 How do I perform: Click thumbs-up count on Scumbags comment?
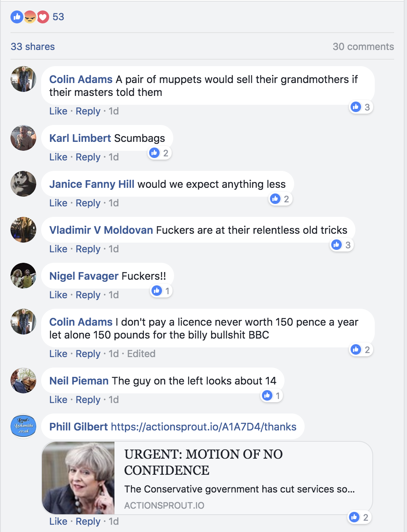(160, 153)
